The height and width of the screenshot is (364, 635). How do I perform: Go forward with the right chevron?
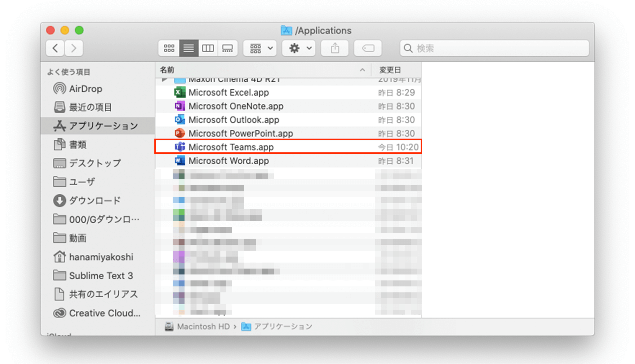[73, 48]
